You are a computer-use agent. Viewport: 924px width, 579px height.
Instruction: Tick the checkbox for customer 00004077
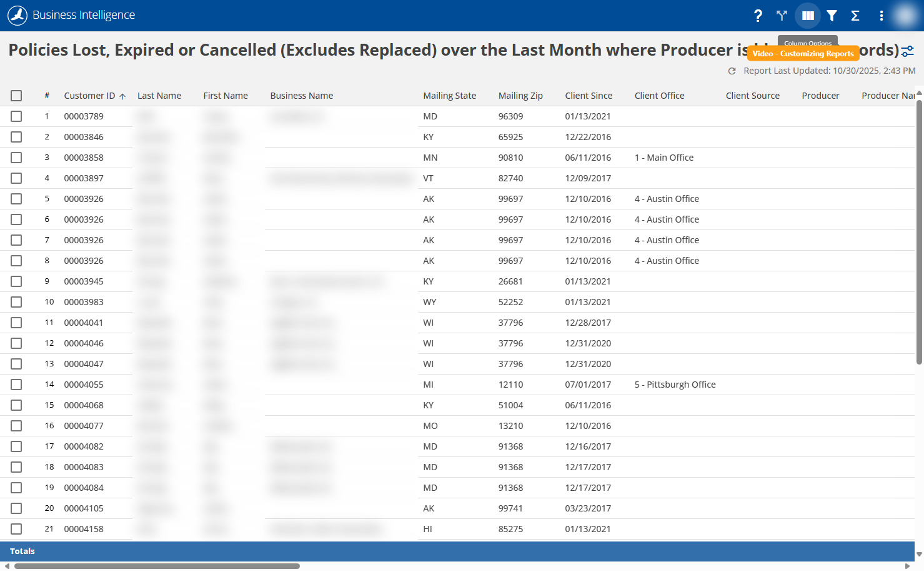coord(16,426)
